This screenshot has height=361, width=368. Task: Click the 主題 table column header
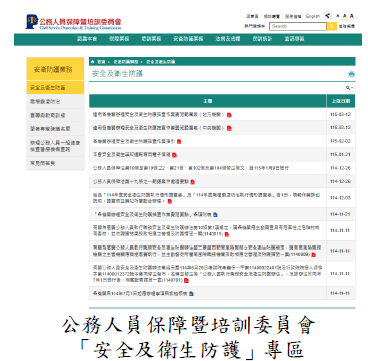point(208,101)
